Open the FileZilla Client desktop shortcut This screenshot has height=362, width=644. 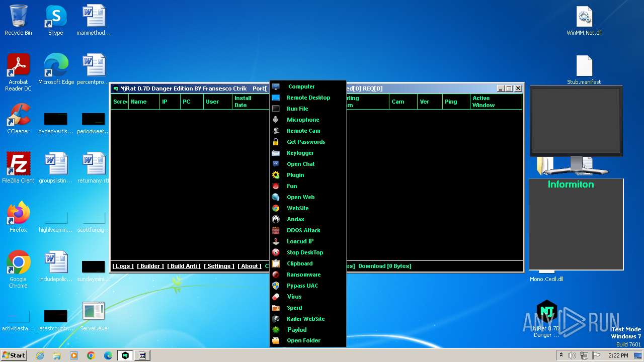click(18, 168)
